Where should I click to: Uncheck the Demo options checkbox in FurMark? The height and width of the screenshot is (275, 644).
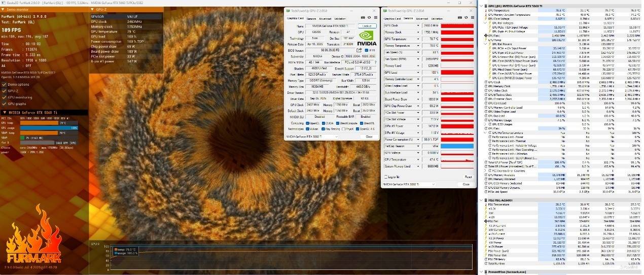(4, 84)
